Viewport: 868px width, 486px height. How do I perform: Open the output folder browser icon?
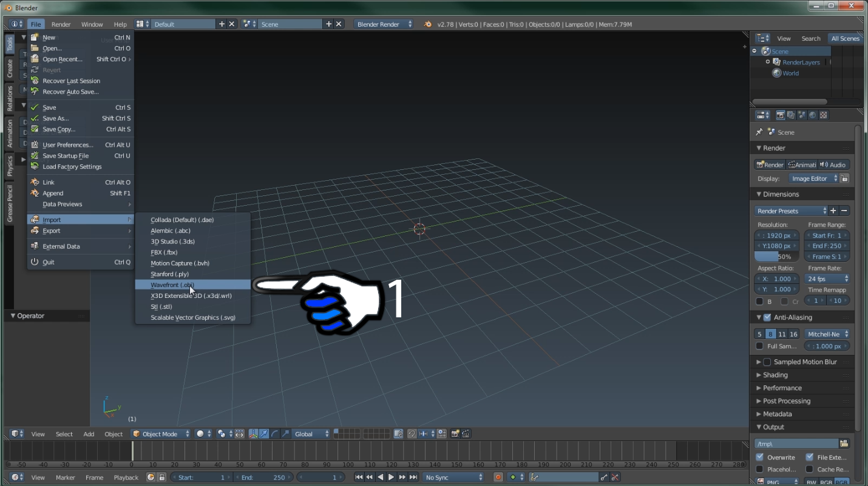[x=844, y=444]
